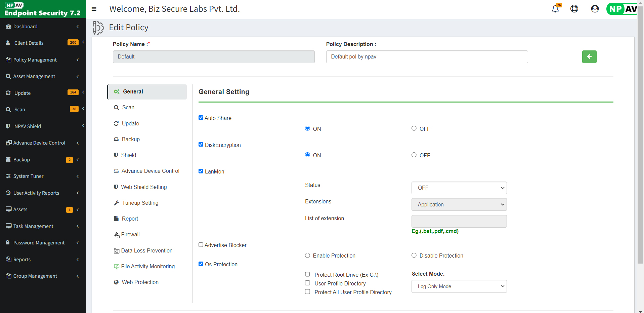
Task: Click the Firewall icon in policy tabs
Action: (x=117, y=235)
